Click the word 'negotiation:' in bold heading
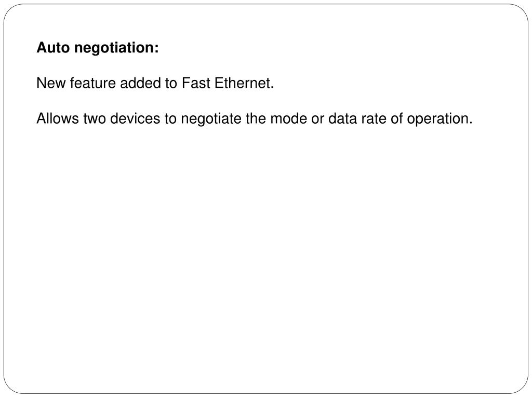Image resolution: width=532 pixels, height=399 pixels. click(116, 48)
